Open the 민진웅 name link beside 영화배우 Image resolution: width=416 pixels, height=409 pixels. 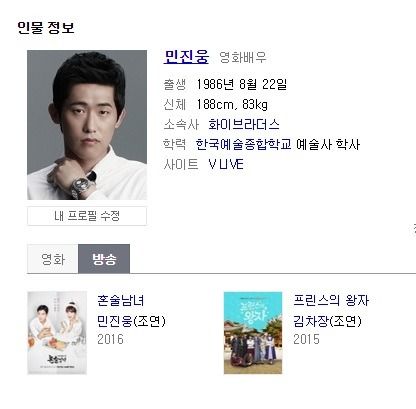click(x=186, y=57)
